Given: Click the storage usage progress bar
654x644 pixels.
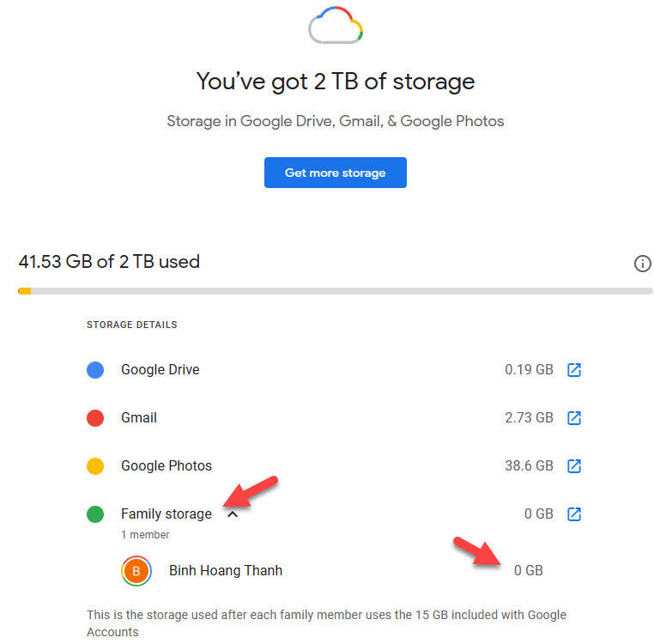Looking at the screenshot, I should tap(336, 291).
